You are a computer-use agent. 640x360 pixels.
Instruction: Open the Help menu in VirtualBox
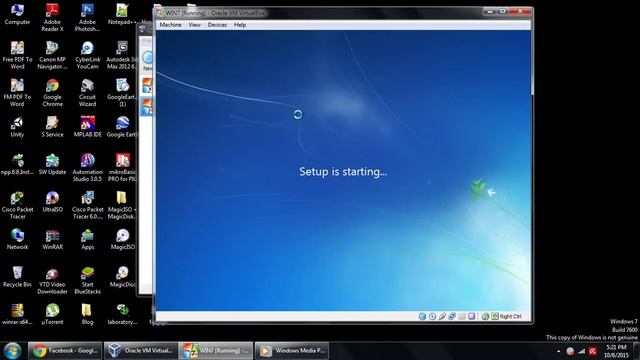tap(240, 25)
